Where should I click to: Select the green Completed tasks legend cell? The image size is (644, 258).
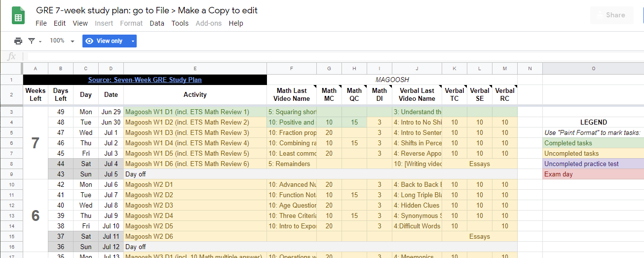593,143
